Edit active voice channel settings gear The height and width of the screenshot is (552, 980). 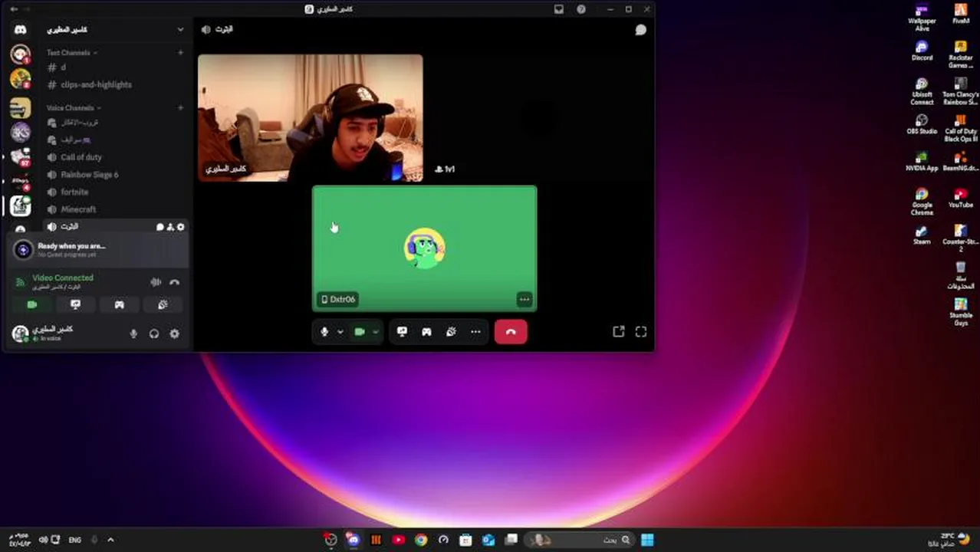click(x=181, y=227)
